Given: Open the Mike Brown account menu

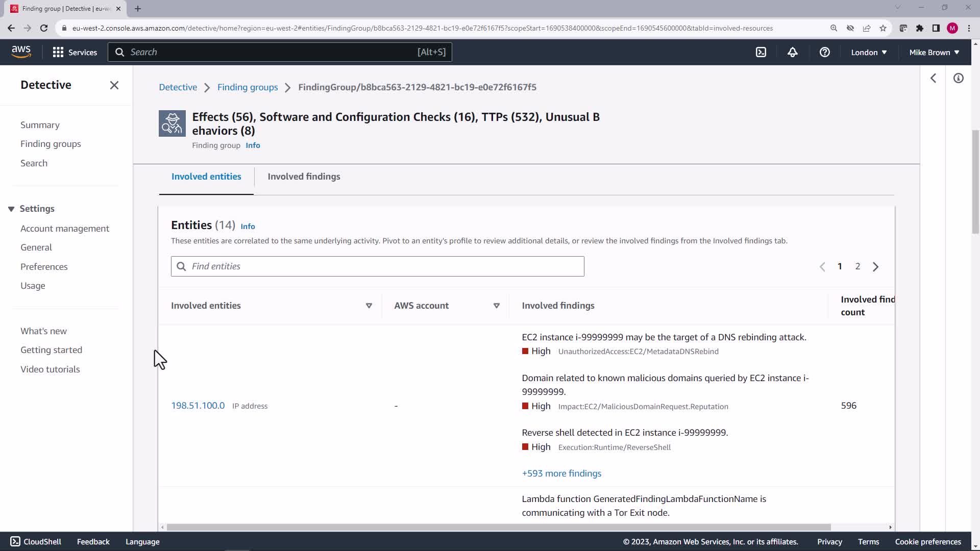Looking at the screenshot, I should coord(934,52).
